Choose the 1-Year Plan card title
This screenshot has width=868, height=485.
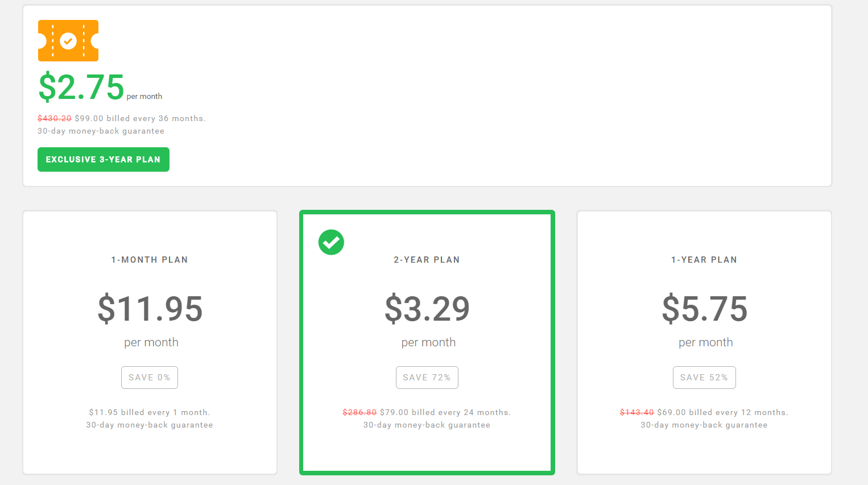704,260
